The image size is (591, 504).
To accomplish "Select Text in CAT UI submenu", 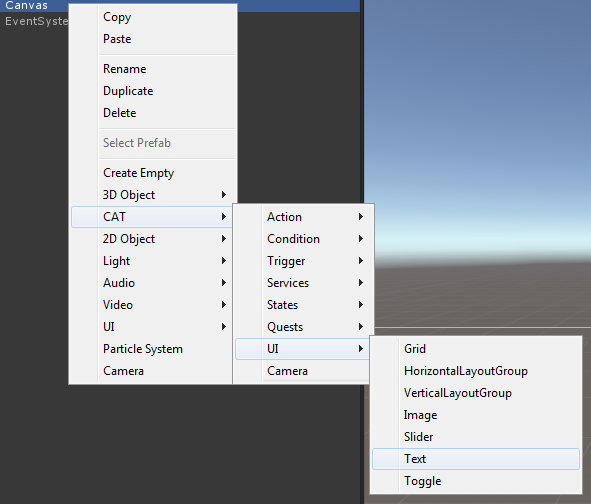I will 476,459.
